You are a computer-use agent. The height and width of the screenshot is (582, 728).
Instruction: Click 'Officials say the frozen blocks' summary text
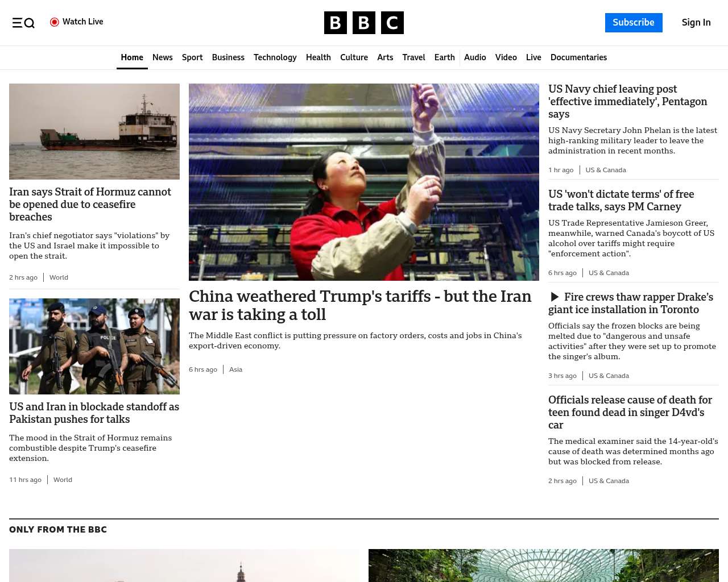632,341
